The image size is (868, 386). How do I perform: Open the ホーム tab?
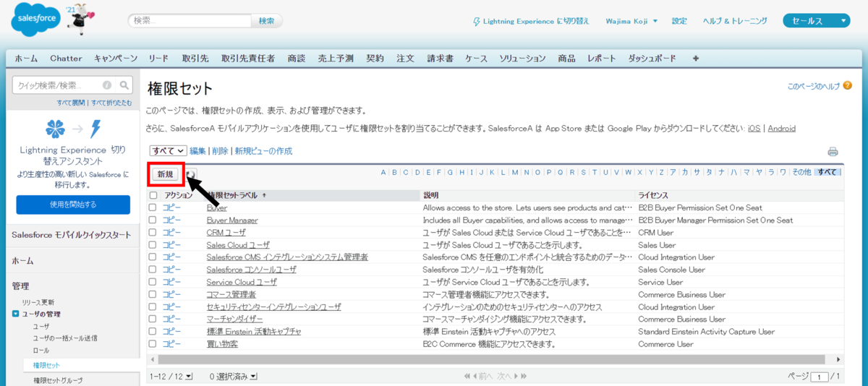click(26, 59)
